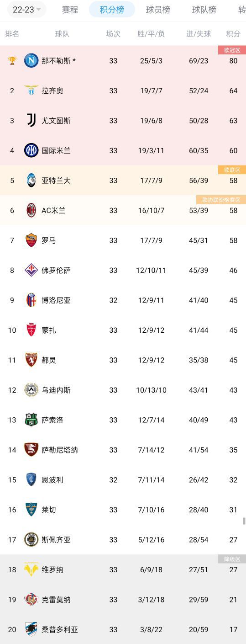
Task: Open the 亚特兰大 team row
Action: (123, 181)
